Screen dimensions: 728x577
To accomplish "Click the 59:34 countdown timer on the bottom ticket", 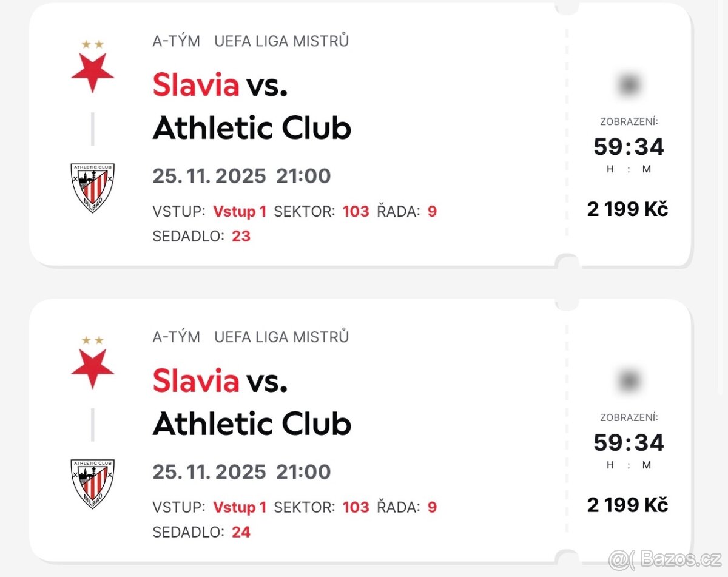I will pos(628,443).
